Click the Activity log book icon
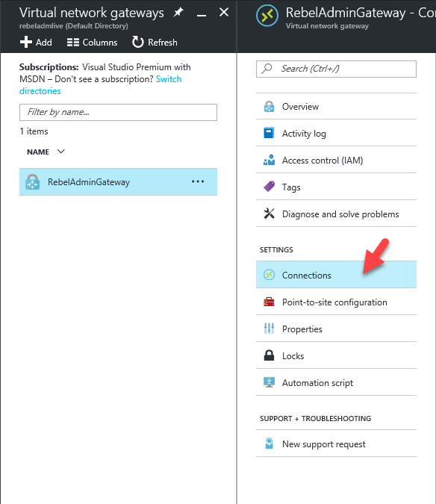Screen dimensions: 436x504 pyautogui.click(x=269, y=132)
